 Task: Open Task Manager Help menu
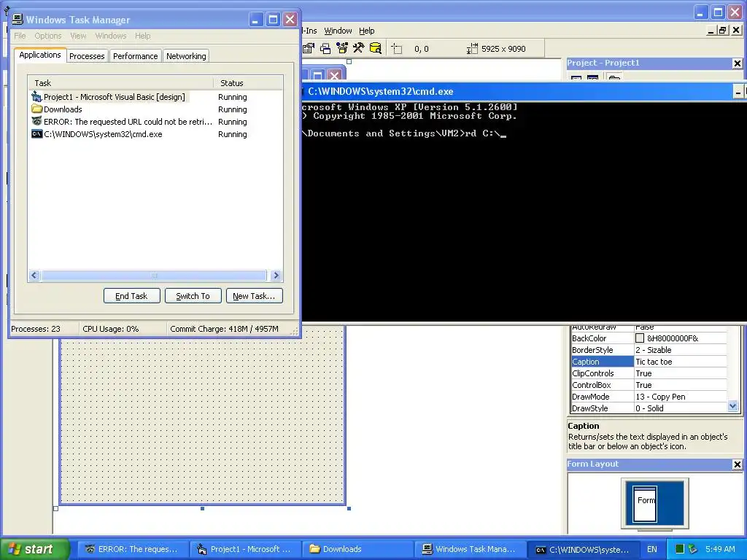click(142, 36)
